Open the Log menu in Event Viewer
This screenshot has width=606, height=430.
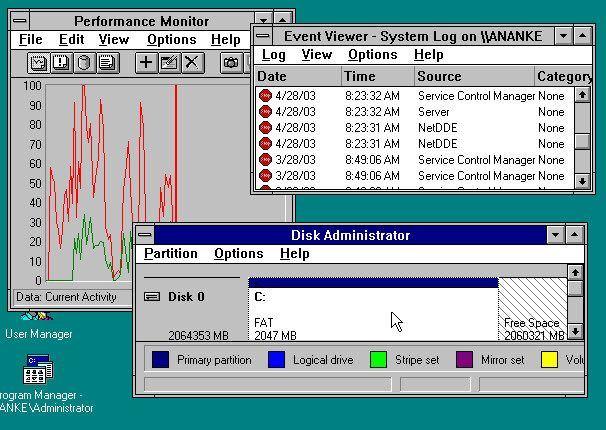click(273, 55)
